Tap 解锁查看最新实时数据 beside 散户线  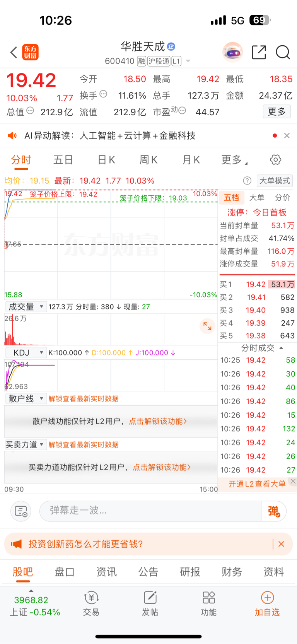coord(84,399)
